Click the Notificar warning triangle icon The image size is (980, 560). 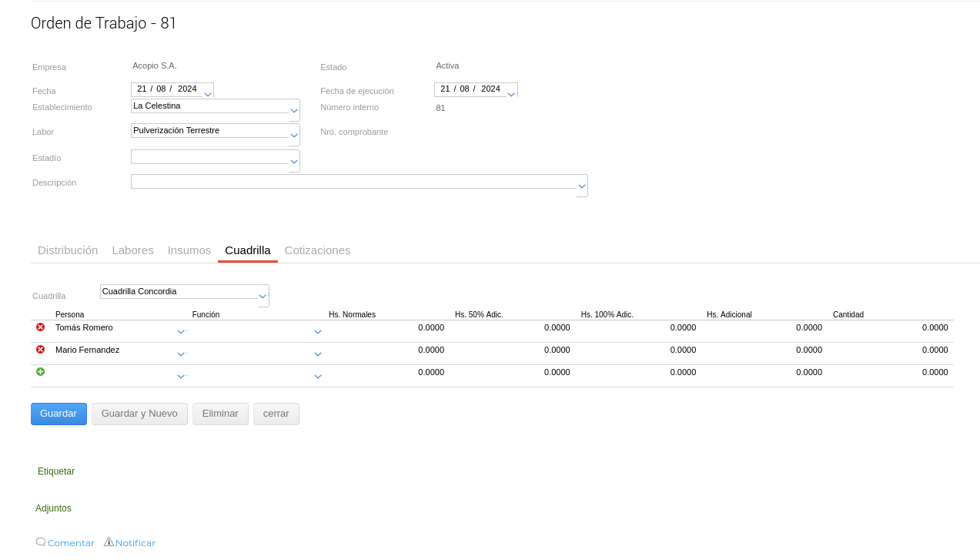tap(109, 542)
